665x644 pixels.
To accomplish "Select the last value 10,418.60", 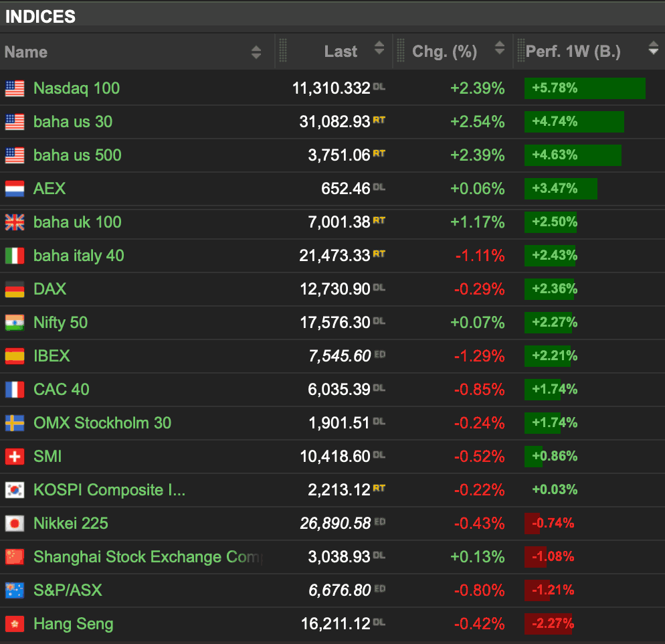I will pyautogui.click(x=335, y=457).
